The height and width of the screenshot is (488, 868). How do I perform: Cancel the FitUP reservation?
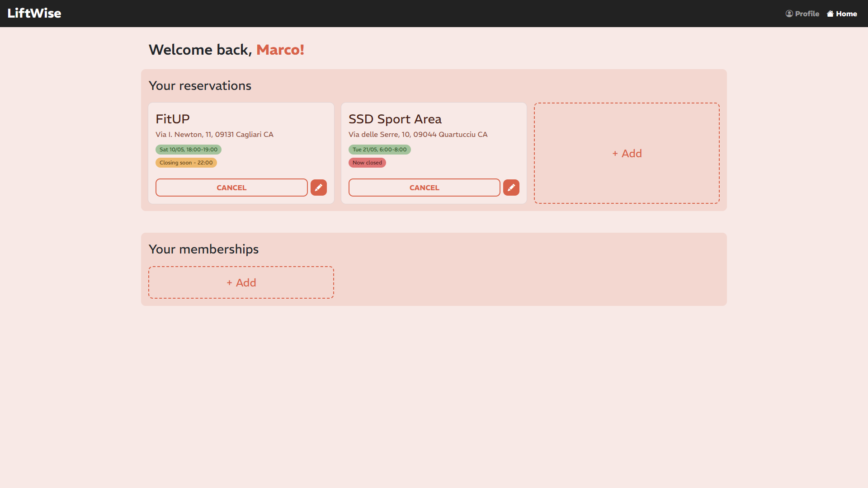231,188
